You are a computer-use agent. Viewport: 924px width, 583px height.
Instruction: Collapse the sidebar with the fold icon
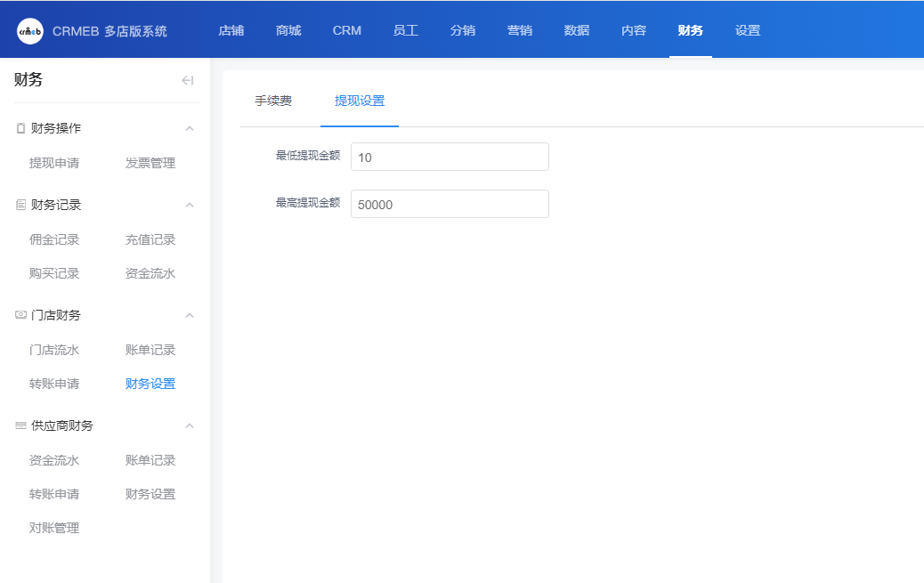(187, 80)
